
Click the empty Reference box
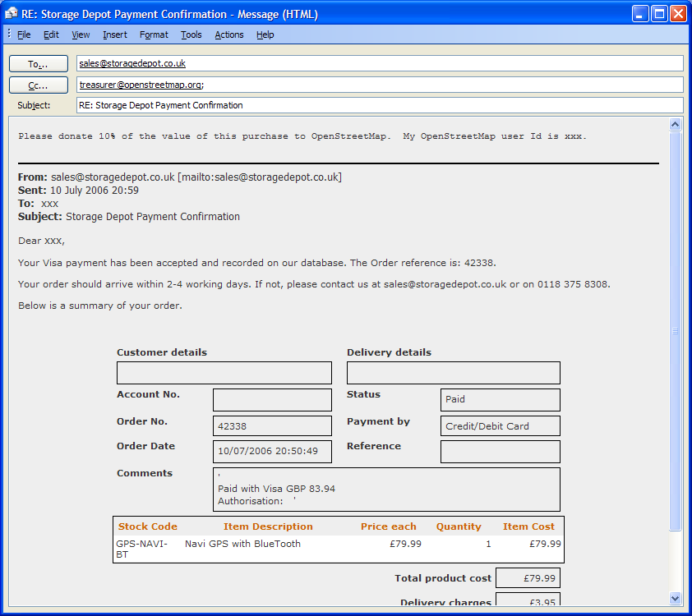tap(501, 452)
